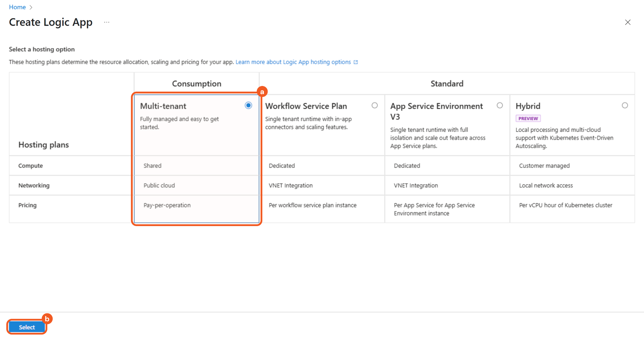Image resolution: width=644 pixels, height=341 pixels.
Task: Click the Multi-tenant card title
Action: pos(163,106)
